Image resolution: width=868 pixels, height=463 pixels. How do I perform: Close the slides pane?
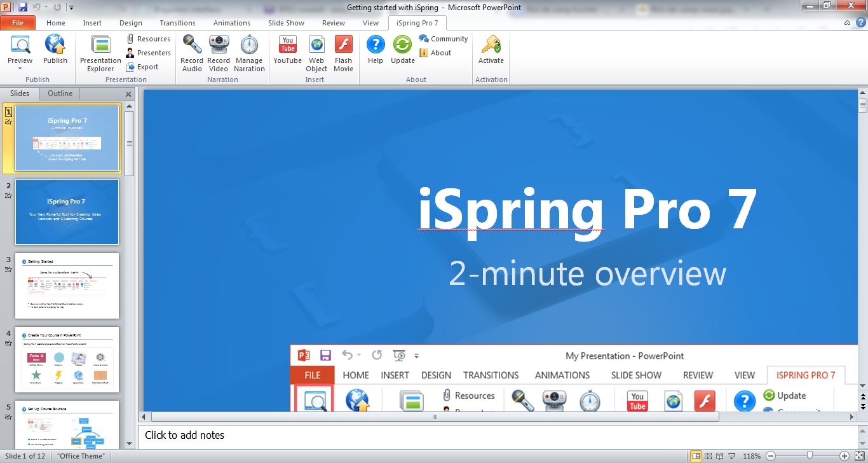tap(128, 94)
